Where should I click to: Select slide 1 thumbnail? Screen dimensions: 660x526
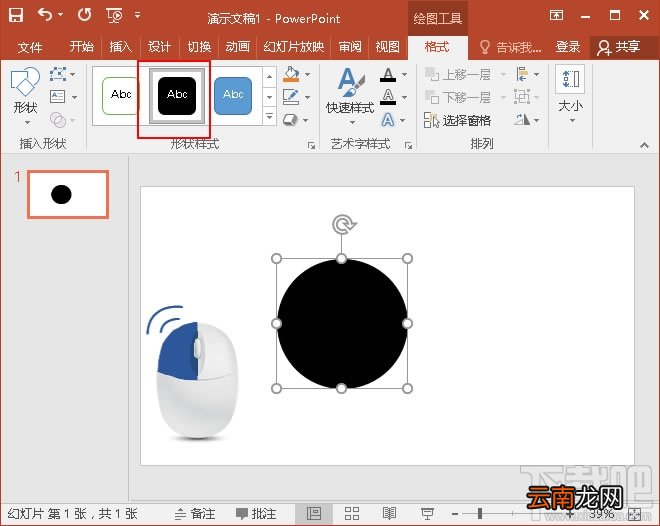(68, 194)
